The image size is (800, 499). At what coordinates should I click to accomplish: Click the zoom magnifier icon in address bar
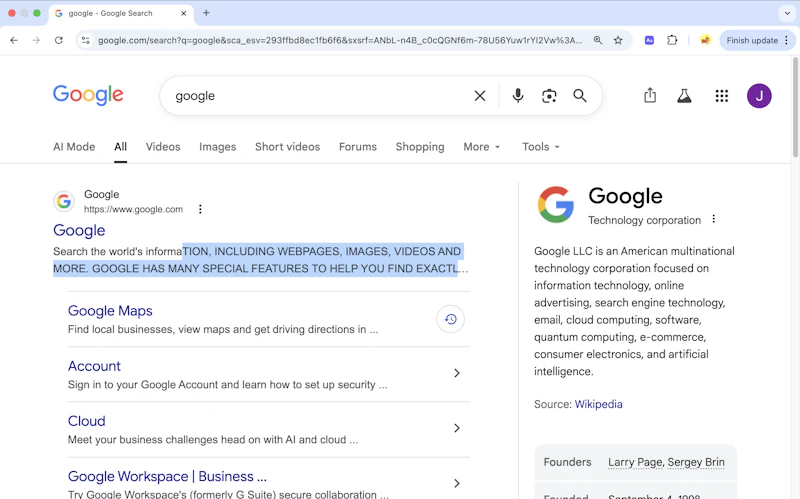(597, 40)
